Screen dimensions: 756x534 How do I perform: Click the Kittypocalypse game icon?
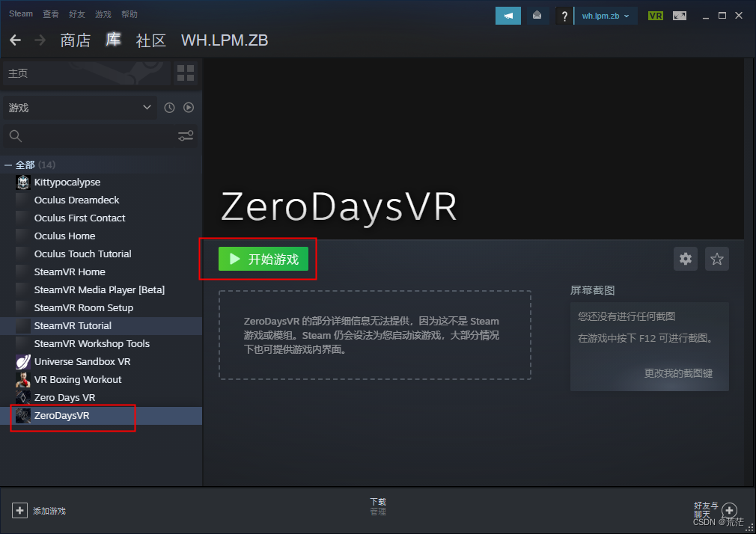click(22, 182)
